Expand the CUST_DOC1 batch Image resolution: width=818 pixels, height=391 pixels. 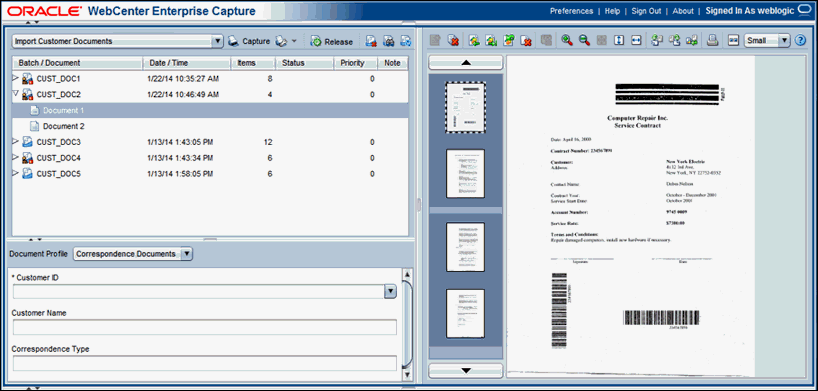[15, 78]
